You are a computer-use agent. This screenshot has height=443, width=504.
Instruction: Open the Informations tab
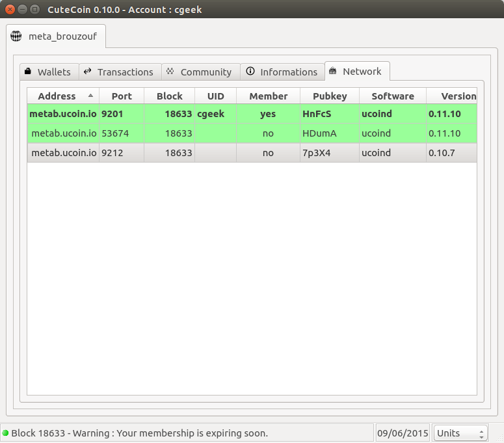point(282,72)
